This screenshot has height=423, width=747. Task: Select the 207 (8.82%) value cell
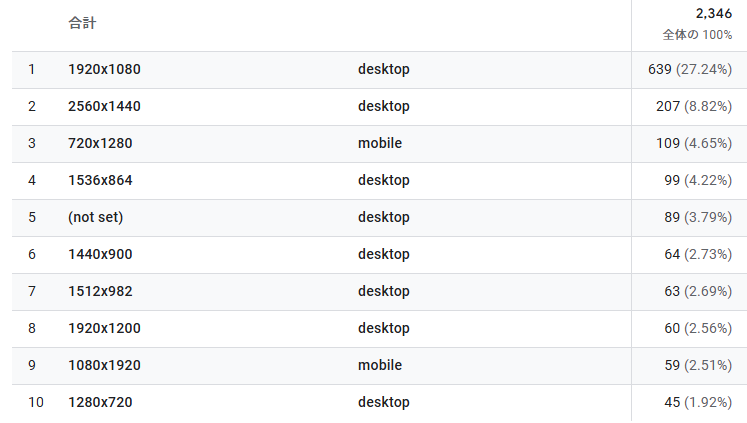pyautogui.click(x=694, y=107)
